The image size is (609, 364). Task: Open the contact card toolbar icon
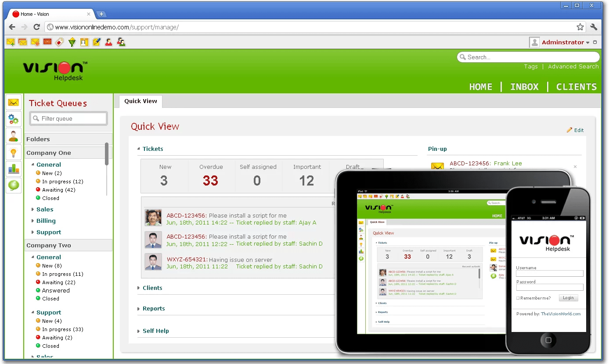coord(84,42)
